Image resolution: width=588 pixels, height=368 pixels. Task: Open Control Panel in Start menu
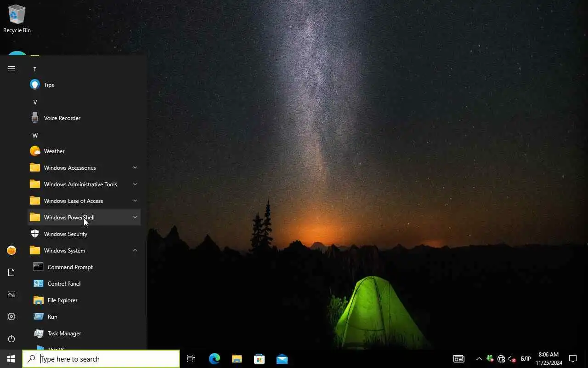pos(84,284)
